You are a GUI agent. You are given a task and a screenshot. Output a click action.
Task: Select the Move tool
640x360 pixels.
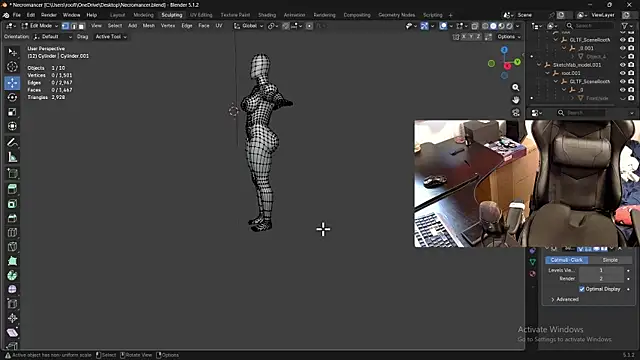[x=12, y=83]
